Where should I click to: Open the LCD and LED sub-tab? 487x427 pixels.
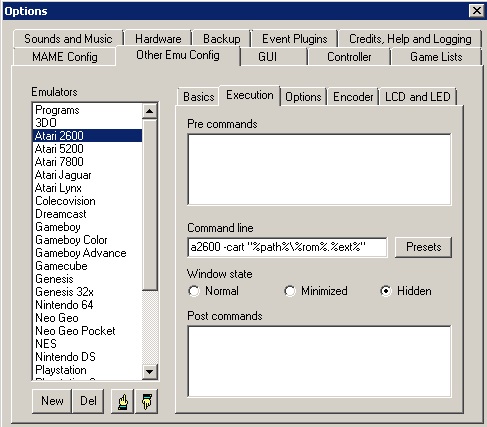(x=418, y=97)
